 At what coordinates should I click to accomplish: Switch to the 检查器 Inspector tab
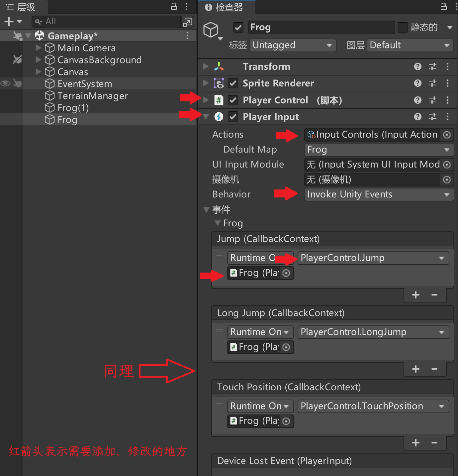pyautogui.click(x=224, y=7)
